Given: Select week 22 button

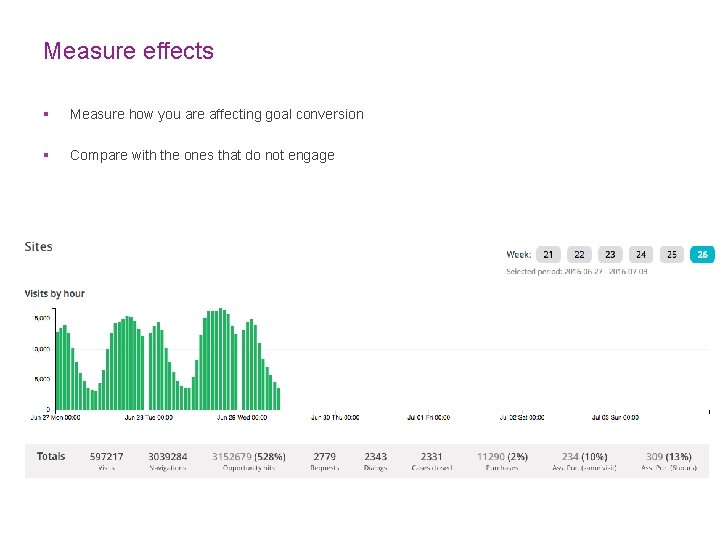Looking at the screenshot, I should point(579,255).
